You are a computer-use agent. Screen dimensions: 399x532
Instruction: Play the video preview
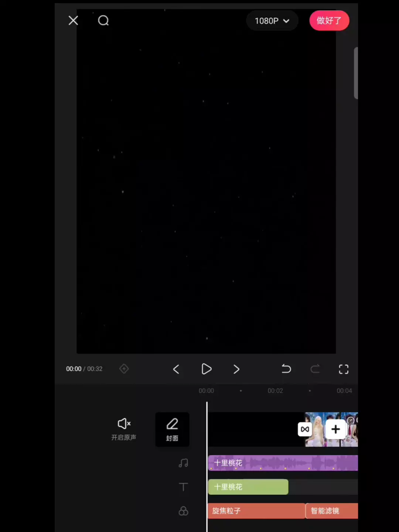207,369
